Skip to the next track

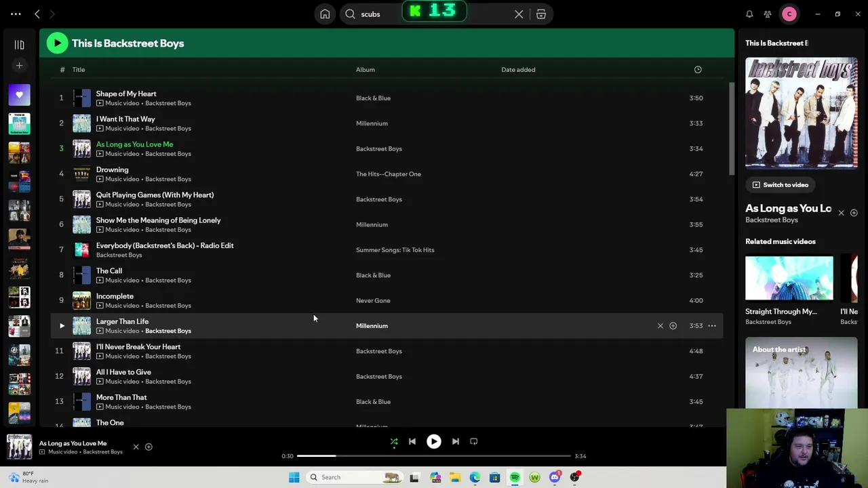click(x=456, y=442)
